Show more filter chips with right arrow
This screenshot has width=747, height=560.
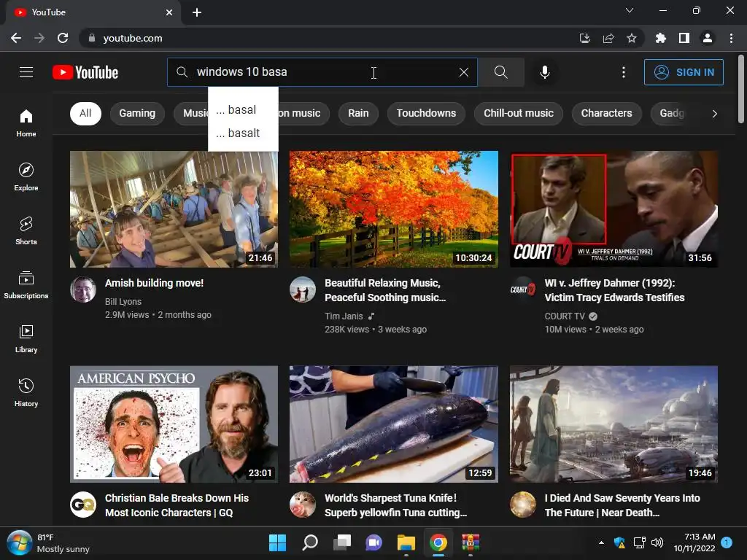click(x=714, y=113)
